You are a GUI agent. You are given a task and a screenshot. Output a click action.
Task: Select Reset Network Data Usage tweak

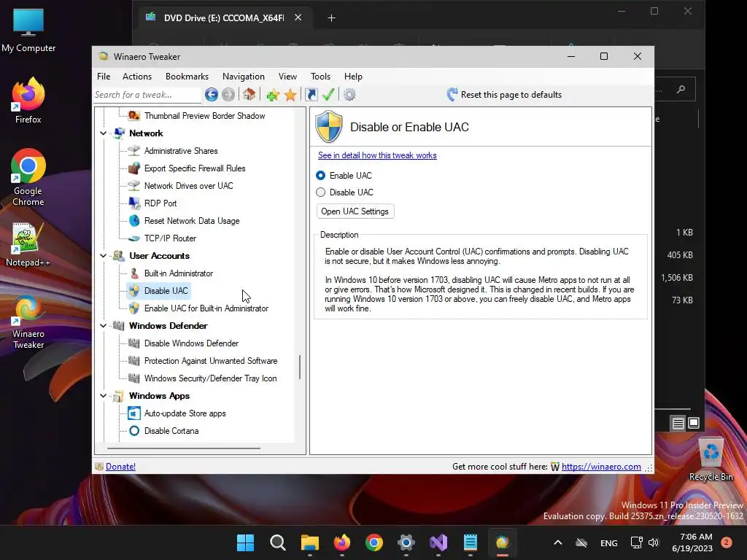tap(184, 221)
